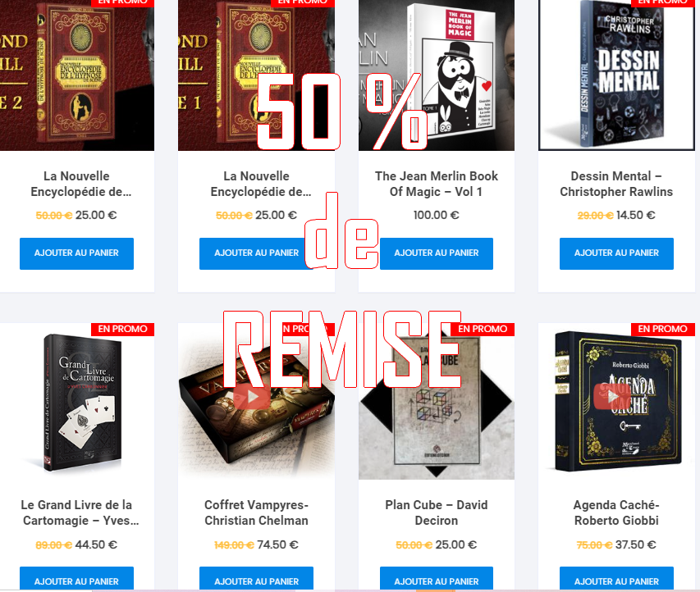
Task: Add Coffret Vampyres to cart
Action: [256, 579]
